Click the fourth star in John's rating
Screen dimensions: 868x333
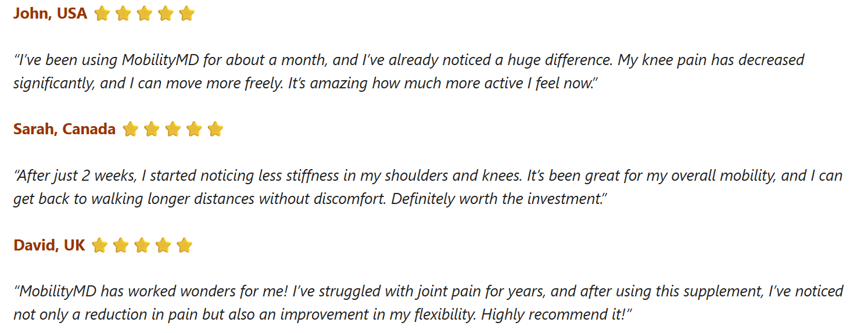166,13
